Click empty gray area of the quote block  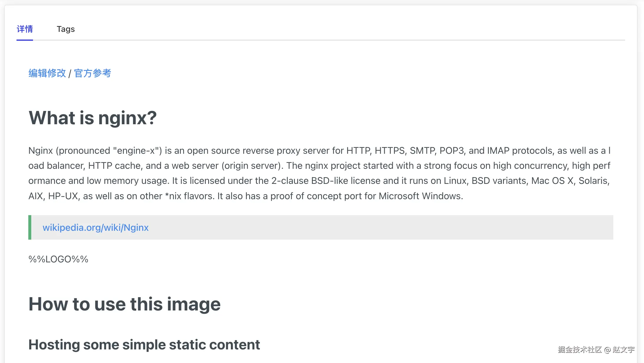point(383,227)
